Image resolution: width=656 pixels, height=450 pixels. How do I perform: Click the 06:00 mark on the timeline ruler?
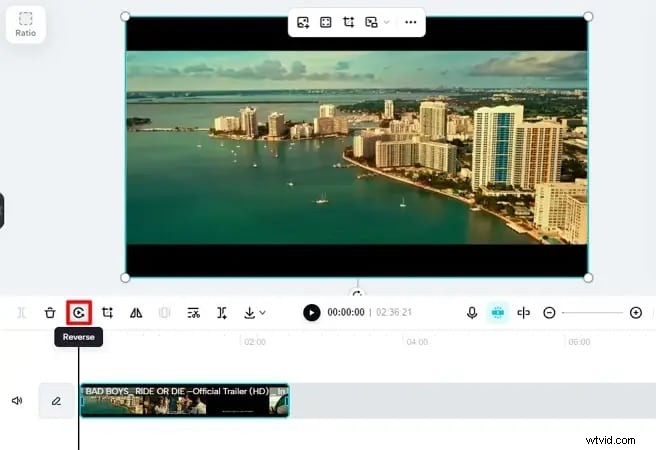[x=579, y=342]
